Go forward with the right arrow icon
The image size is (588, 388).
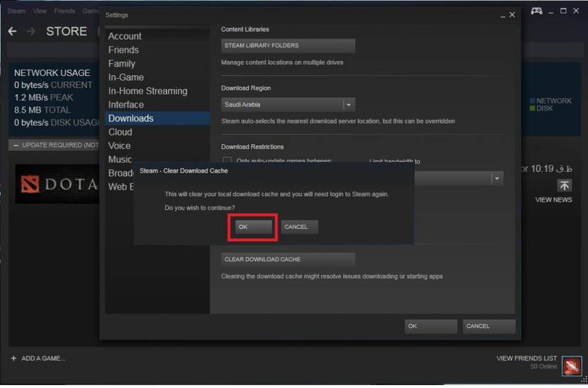click(31, 31)
